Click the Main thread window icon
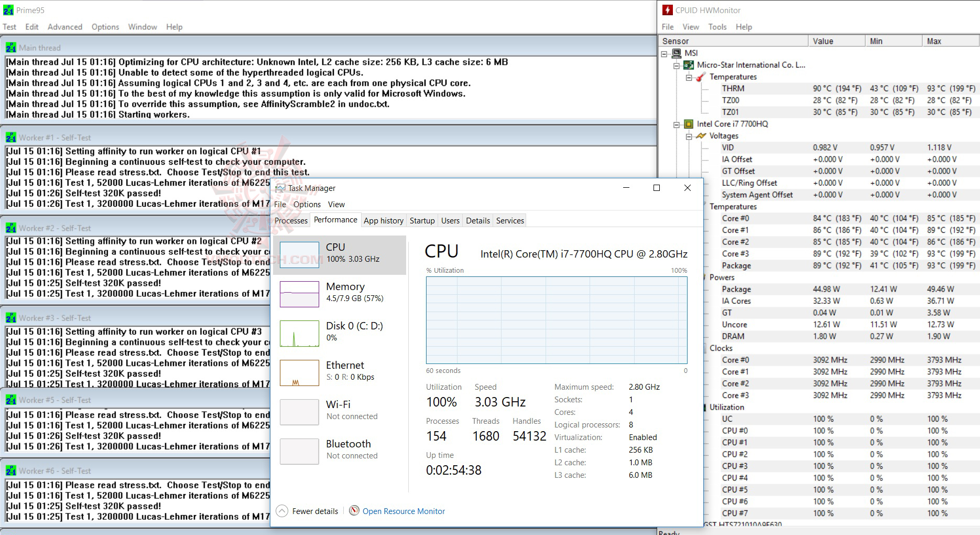 coord(11,48)
